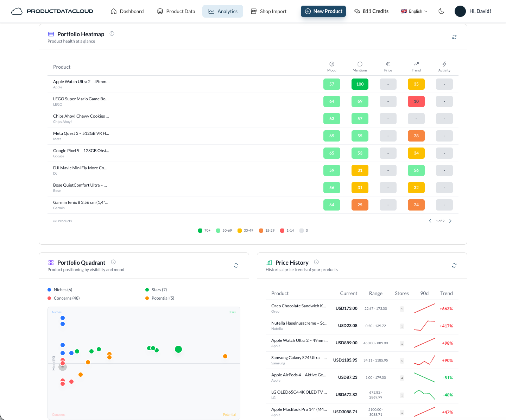Click the credits coins icon
This screenshot has height=420, width=506.
pyautogui.click(x=357, y=11)
